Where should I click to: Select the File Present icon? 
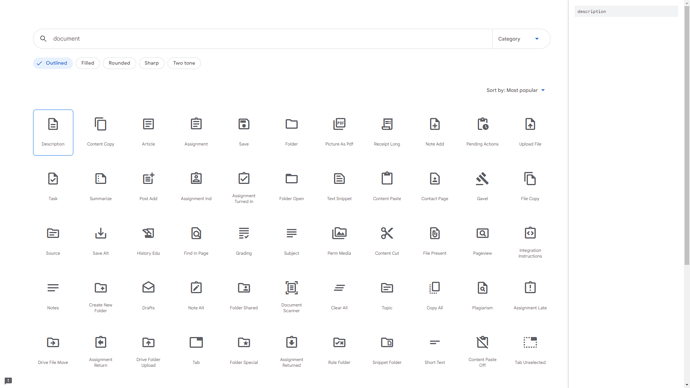435,234
